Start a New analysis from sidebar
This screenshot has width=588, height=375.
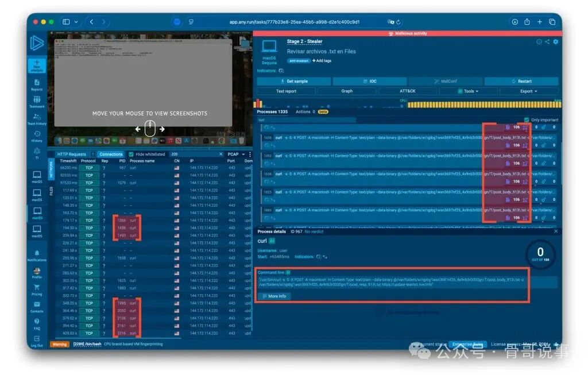point(37,65)
